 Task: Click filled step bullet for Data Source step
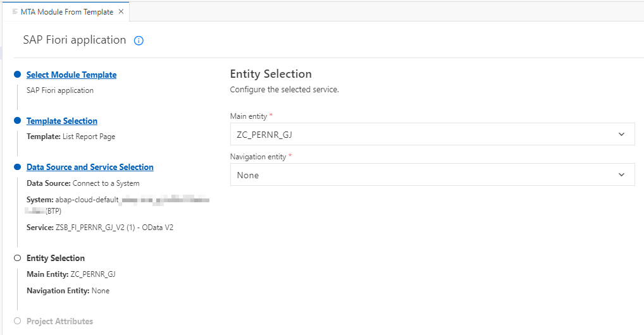pos(17,167)
